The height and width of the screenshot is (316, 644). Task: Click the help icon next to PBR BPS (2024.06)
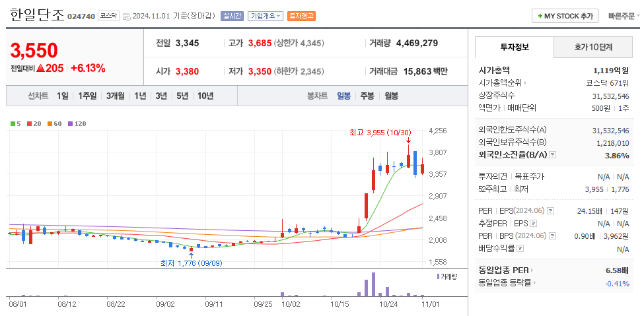[x=552, y=236]
